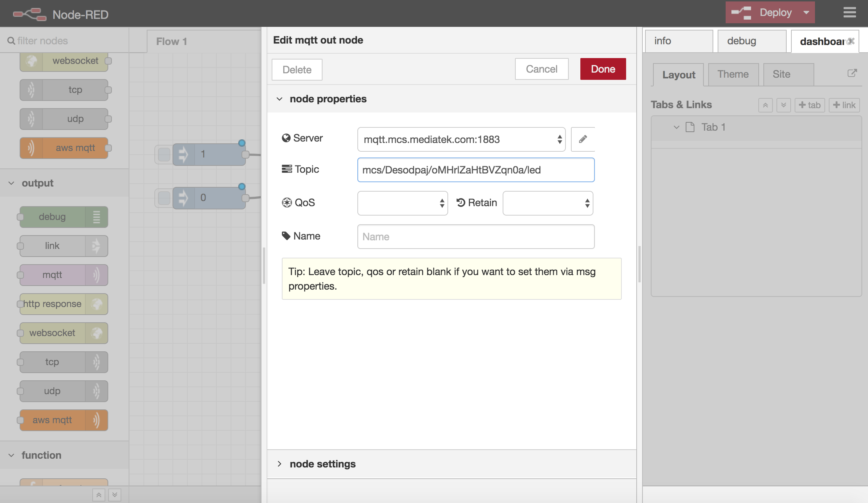Open the Server dropdown
Image resolution: width=868 pixels, height=503 pixels.
coord(461,139)
